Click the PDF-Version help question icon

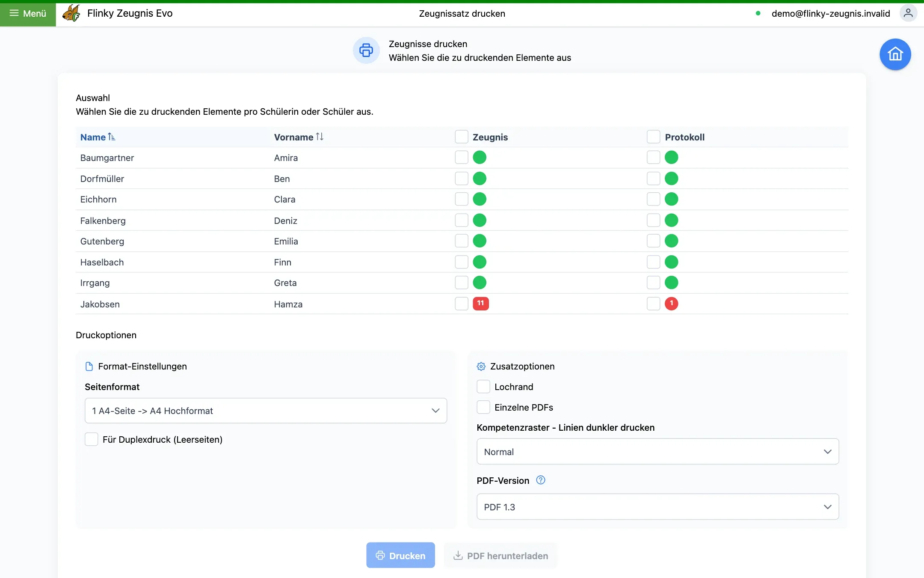[541, 480]
